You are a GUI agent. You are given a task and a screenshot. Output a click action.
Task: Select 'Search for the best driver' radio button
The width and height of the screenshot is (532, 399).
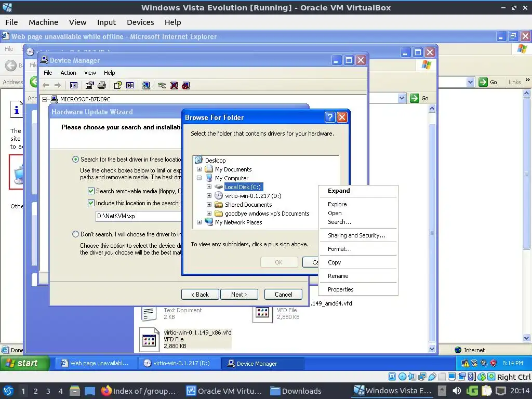click(75, 159)
